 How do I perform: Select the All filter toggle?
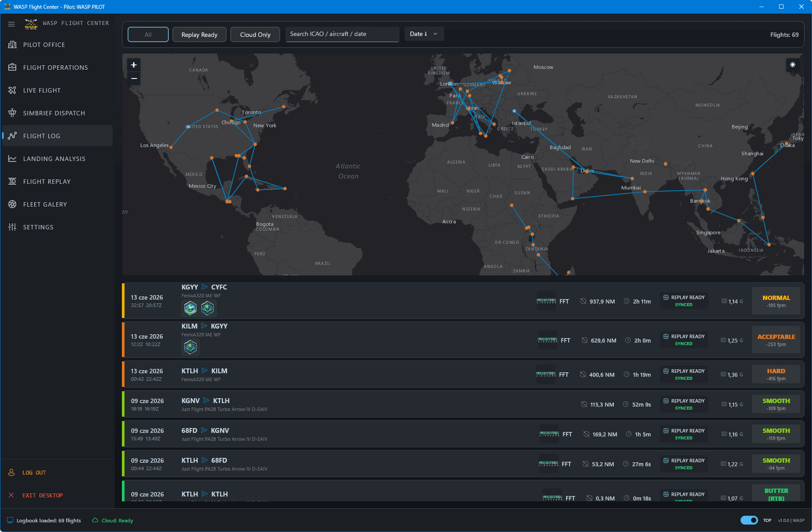tap(148, 35)
